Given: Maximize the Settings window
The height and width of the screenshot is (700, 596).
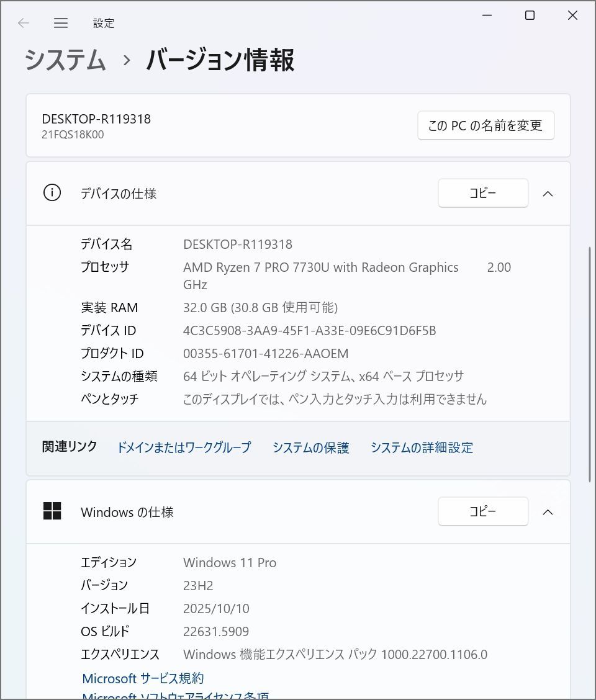Looking at the screenshot, I should point(530,16).
